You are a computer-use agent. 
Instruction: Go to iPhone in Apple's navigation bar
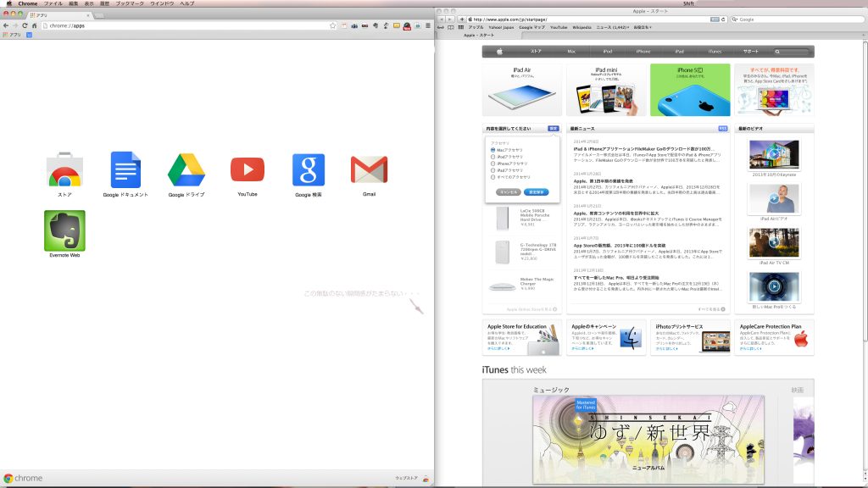pyautogui.click(x=643, y=52)
